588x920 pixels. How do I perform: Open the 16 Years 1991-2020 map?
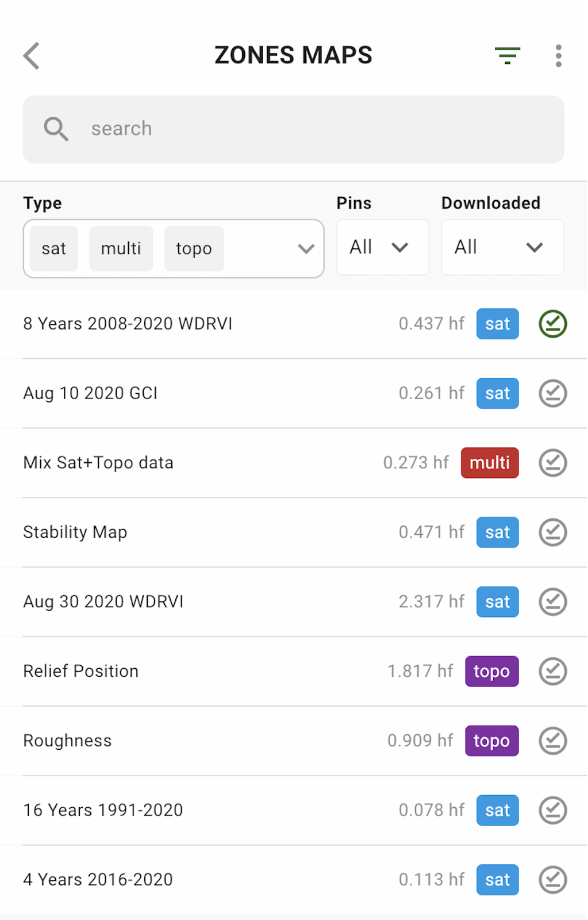[103, 810]
